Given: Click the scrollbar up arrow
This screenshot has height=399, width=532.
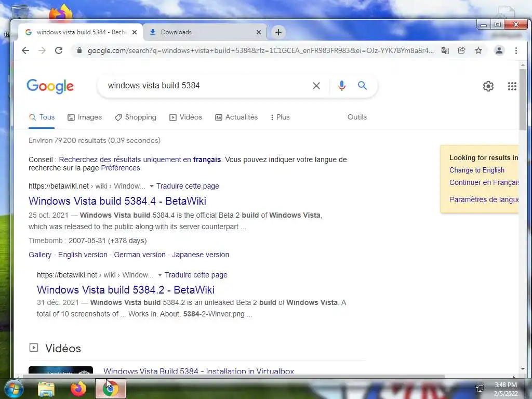Looking at the screenshot, I should (523, 65).
